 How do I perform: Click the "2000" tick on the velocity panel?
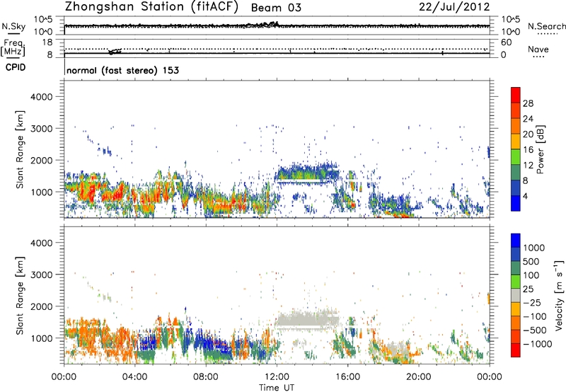pyautogui.click(x=42, y=306)
